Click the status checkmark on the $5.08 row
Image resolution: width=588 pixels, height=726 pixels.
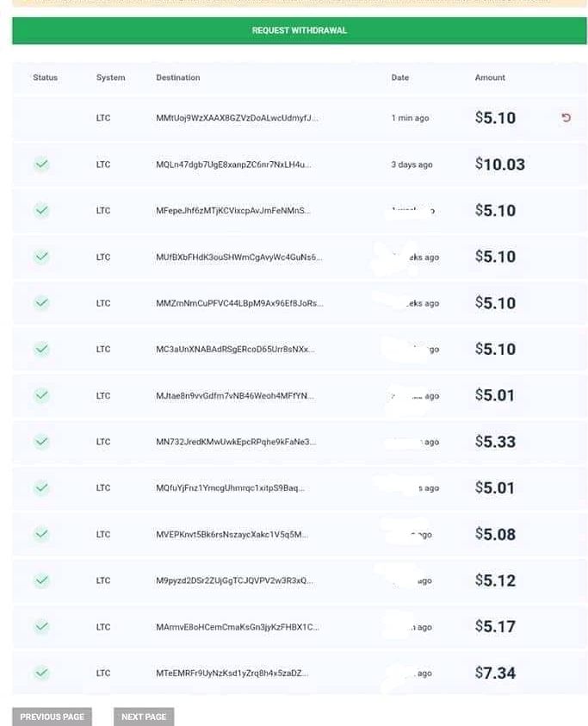(41, 534)
